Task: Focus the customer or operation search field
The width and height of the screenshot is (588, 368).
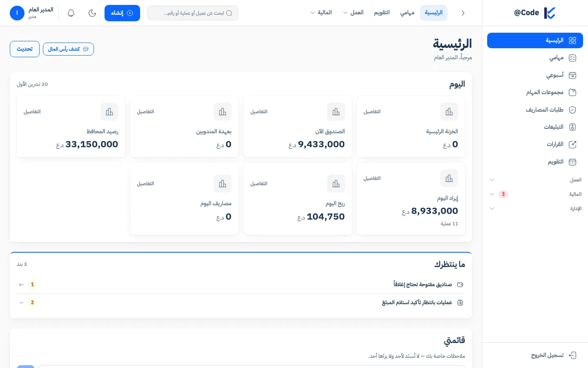Action: tap(193, 13)
